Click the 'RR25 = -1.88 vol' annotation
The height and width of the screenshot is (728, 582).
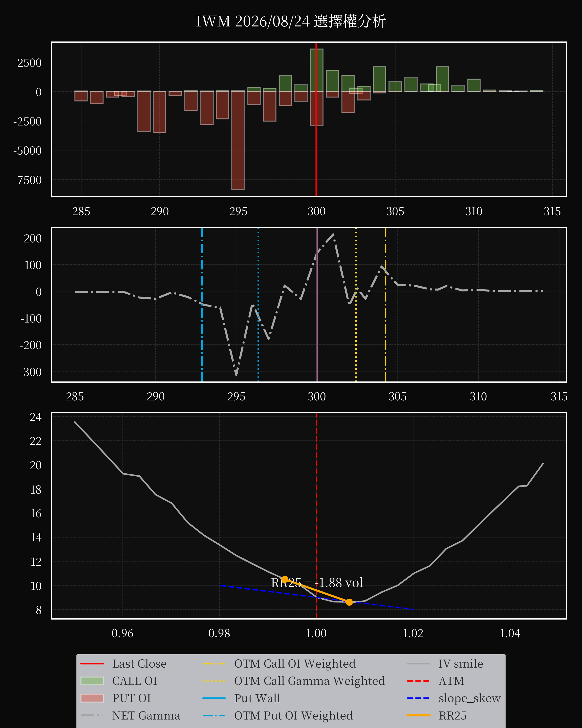tap(317, 583)
